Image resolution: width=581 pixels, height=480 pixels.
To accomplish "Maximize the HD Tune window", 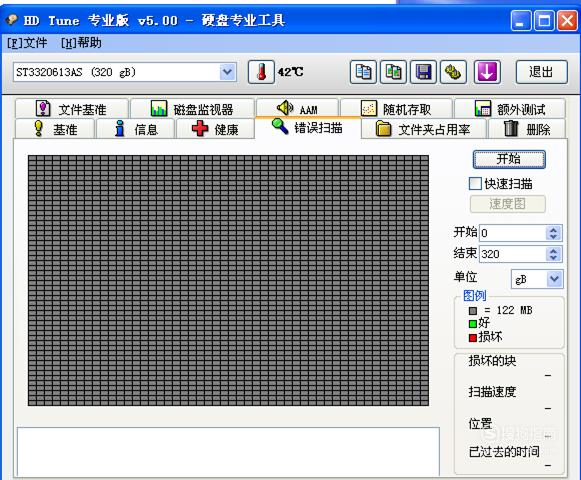I will (544, 20).
